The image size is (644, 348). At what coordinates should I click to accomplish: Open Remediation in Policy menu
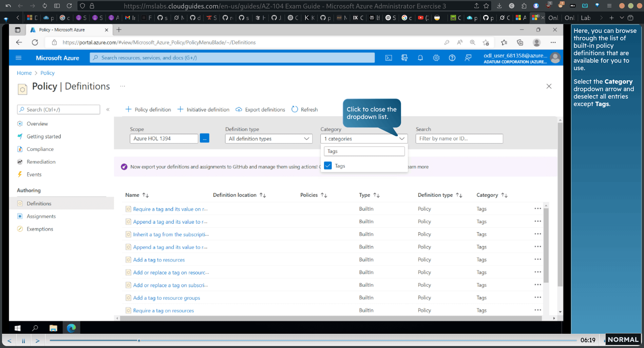point(41,162)
